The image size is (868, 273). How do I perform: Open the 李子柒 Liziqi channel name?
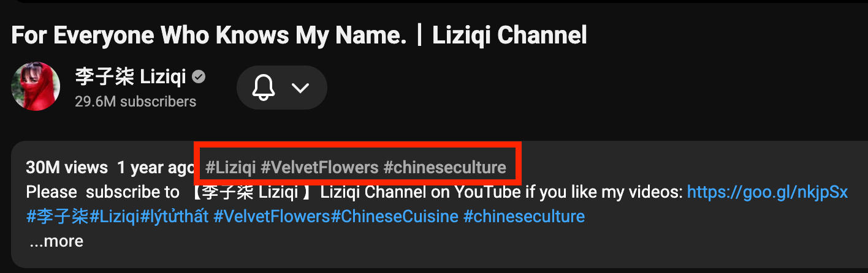(132, 78)
